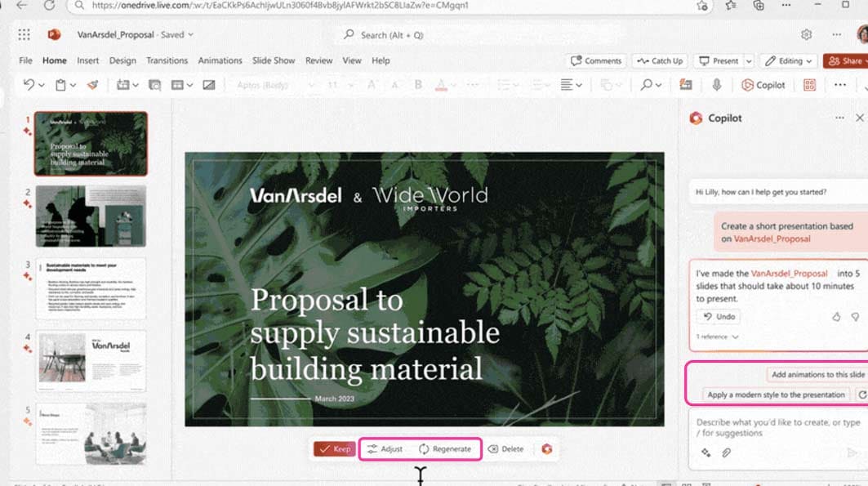Click Undo in the Copilot response
868x486 pixels.
[719, 317]
